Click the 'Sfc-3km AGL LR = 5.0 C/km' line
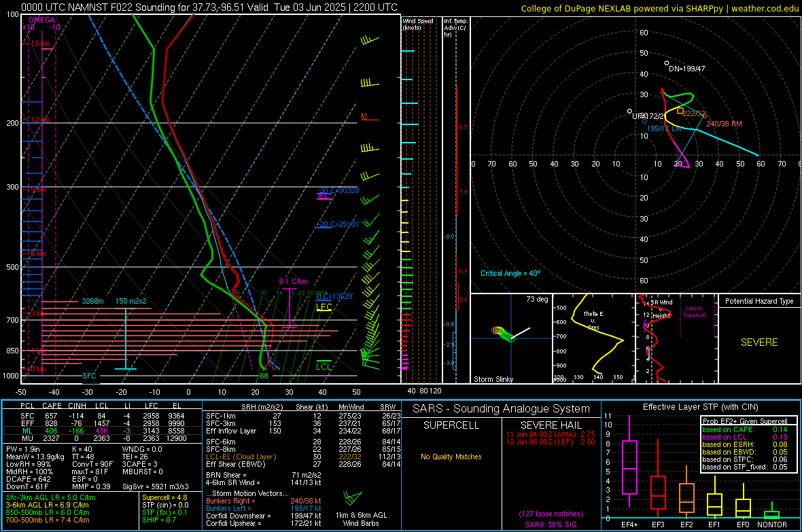The image size is (802, 532). click(x=51, y=497)
